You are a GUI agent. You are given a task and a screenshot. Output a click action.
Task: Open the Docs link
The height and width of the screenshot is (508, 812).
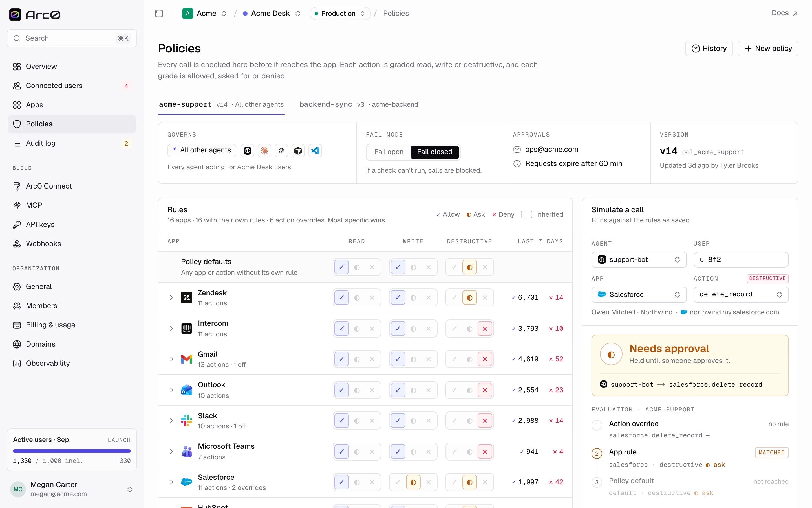tap(784, 13)
